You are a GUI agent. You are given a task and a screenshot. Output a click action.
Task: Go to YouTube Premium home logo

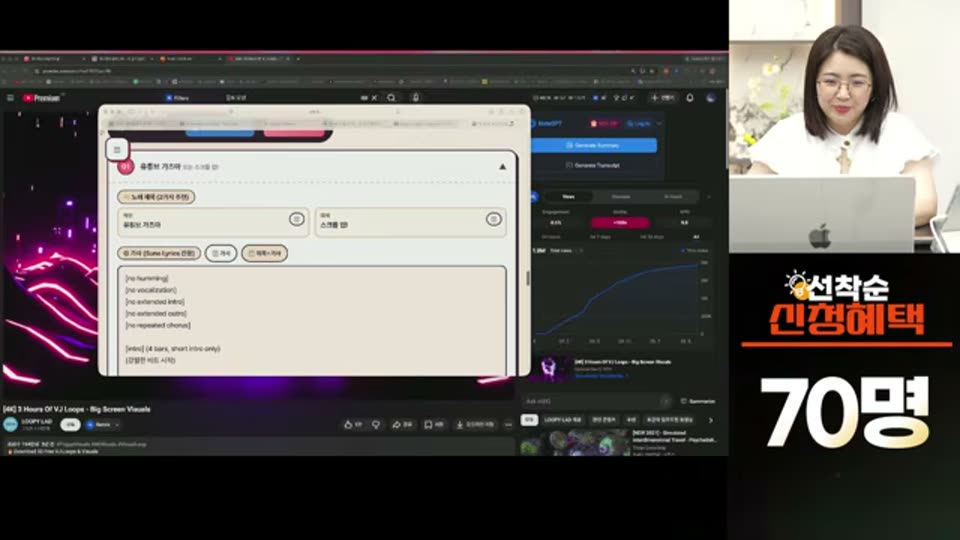tap(42, 98)
